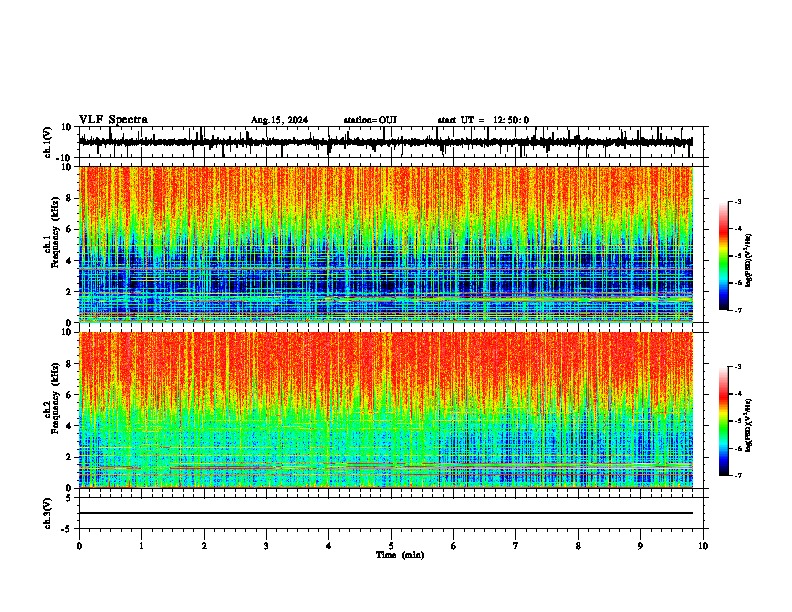Screen dimensions: 792x612
Task: Click time axis tick label "7"
Action: [516, 546]
